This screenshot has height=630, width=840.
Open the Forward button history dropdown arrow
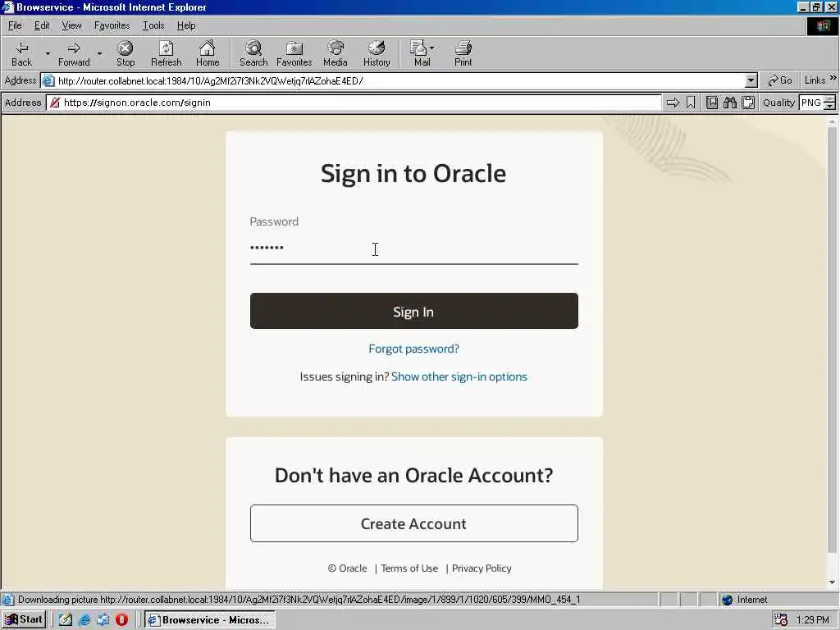(99, 53)
